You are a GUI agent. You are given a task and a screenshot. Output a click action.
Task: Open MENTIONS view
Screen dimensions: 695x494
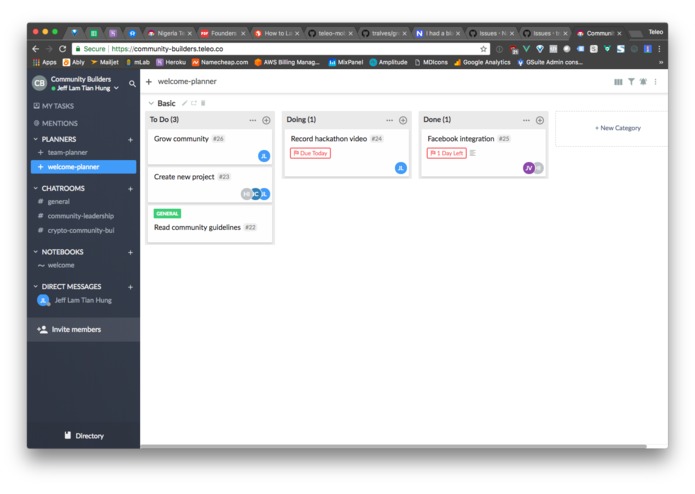[55, 123]
